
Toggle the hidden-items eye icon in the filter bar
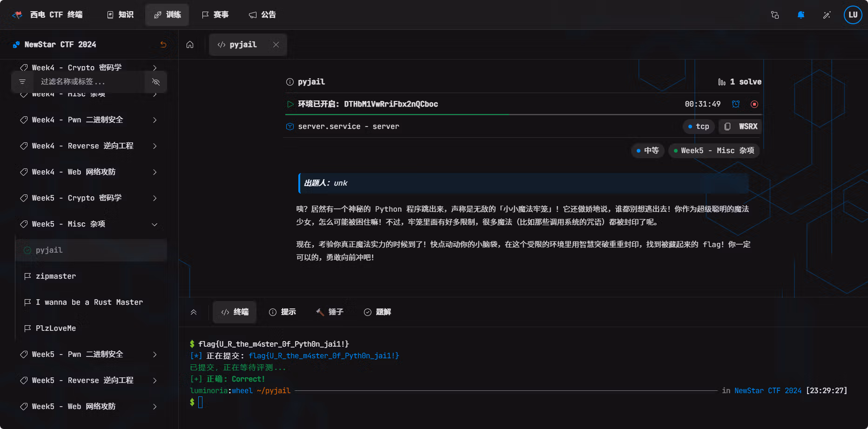pyautogui.click(x=156, y=82)
